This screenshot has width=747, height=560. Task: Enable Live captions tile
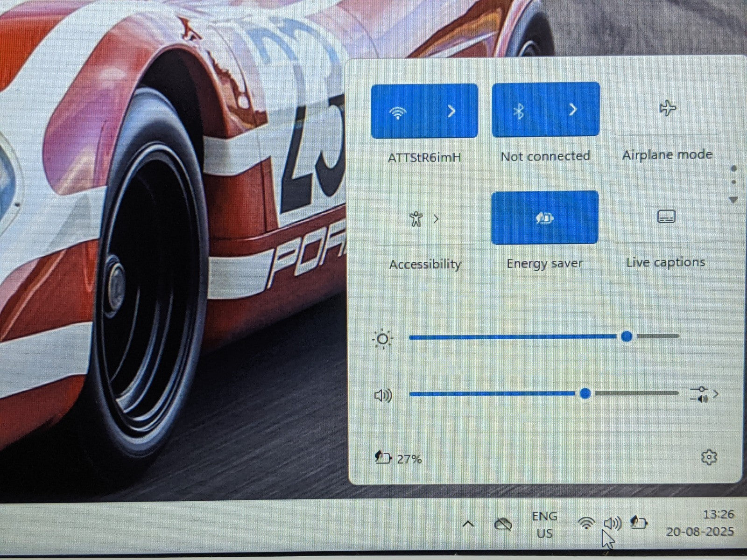666,217
